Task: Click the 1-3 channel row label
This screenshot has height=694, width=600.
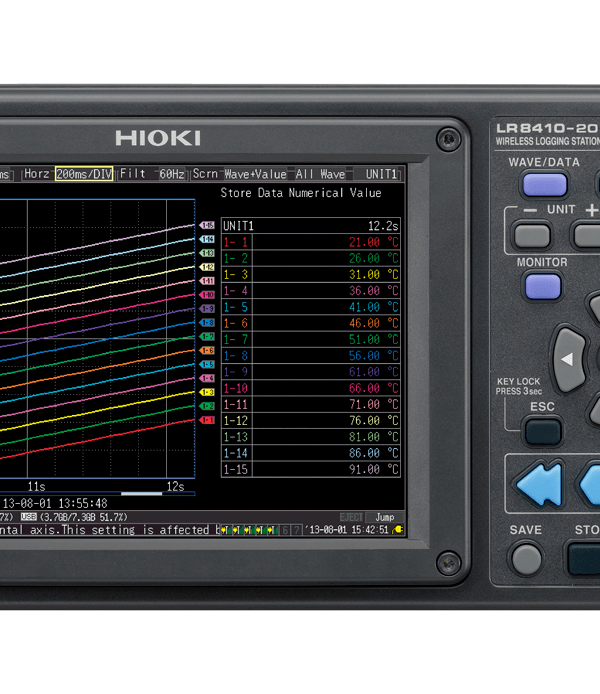Action: (236, 274)
